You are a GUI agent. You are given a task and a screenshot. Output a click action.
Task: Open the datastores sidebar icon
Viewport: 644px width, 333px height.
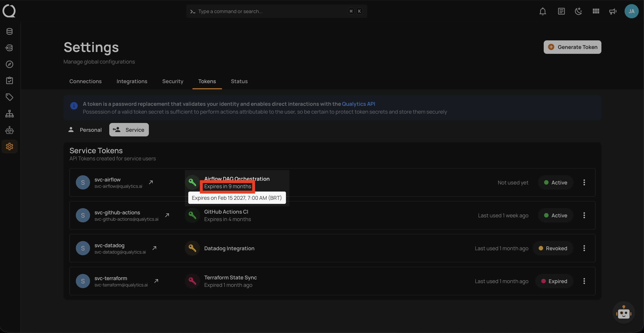pos(10,32)
